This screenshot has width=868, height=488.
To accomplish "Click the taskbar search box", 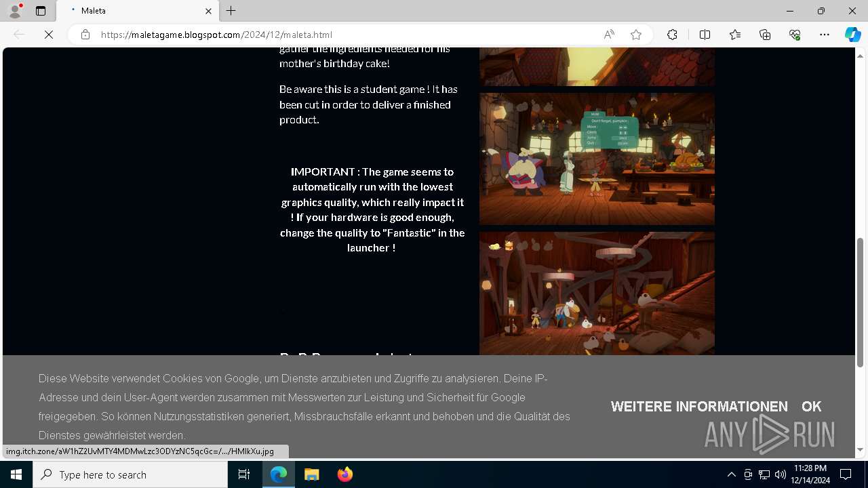I will pyautogui.click(x=130, y=474).
